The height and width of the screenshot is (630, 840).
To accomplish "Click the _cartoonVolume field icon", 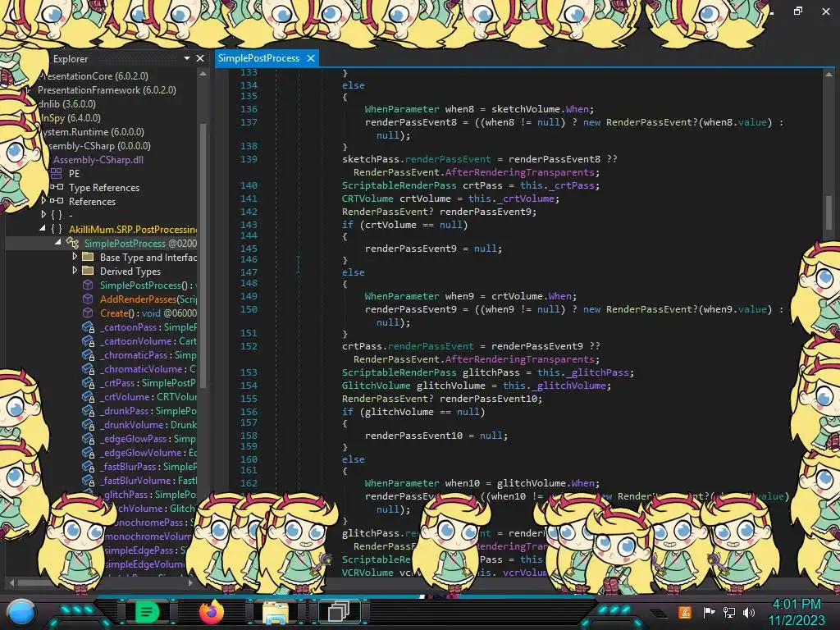I will [89, 341].
